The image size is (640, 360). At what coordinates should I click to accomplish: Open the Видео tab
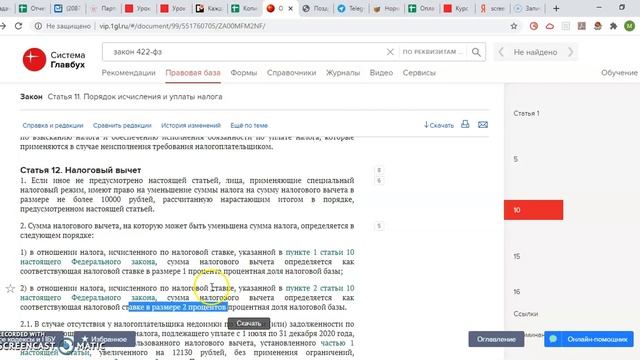point(381,73)
